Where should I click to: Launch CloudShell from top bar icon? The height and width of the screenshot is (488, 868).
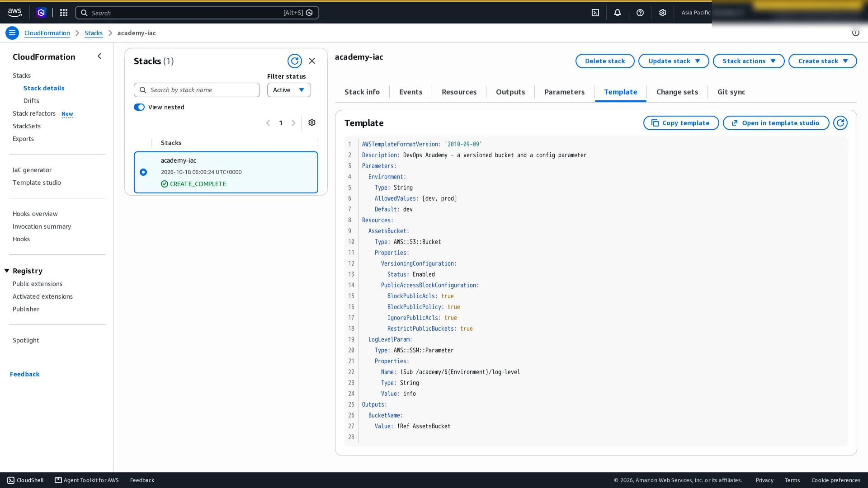(x=595, y=13)
